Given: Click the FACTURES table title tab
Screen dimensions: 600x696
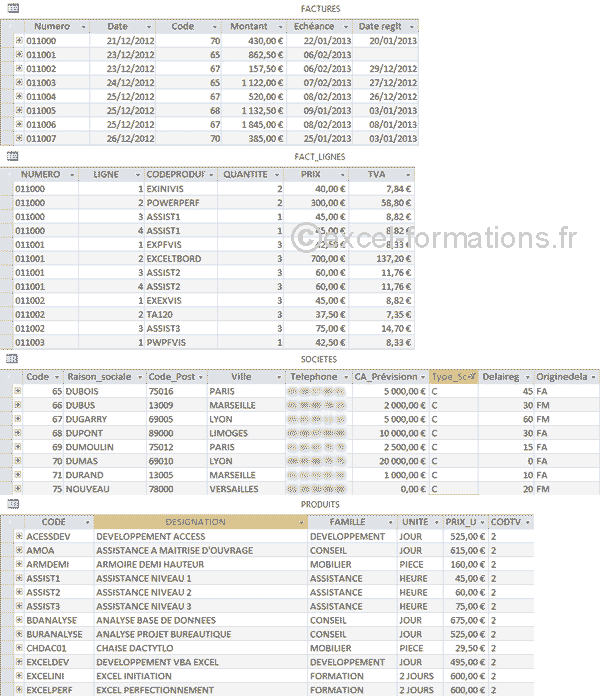Looking at the screenshot, I should tap(320, 8).
